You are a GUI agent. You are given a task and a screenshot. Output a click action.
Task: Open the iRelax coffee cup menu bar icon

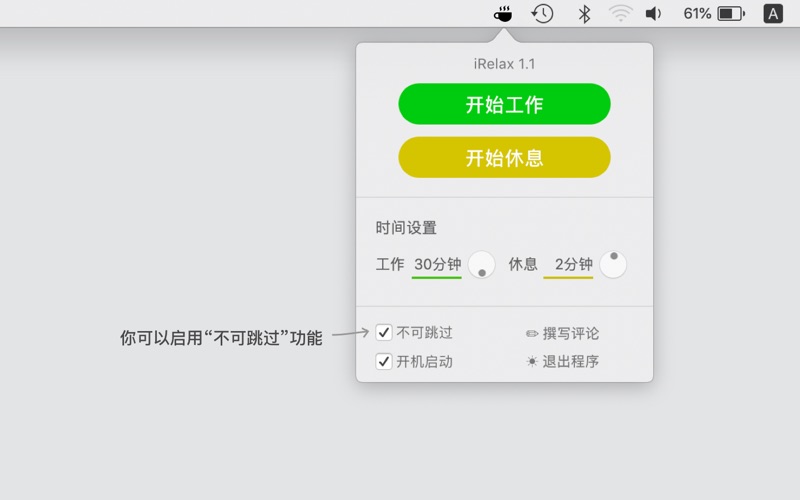[503, 14]
